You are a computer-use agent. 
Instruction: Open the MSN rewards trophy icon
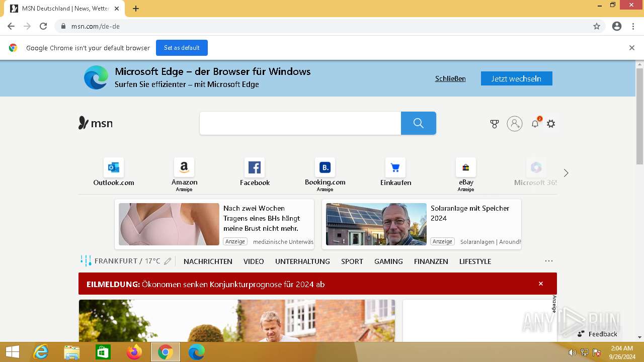click(x=495, y=124)
